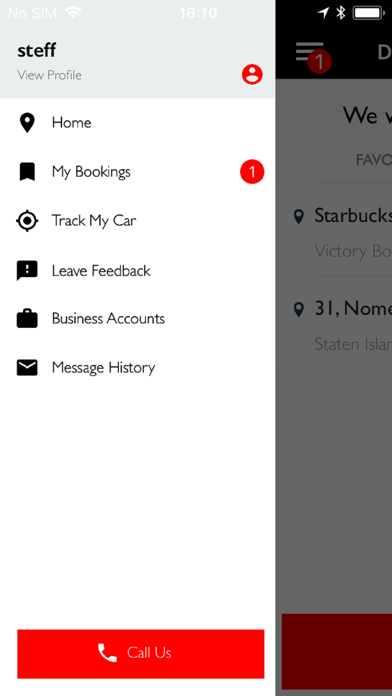Select Track My Car from menu

pos(137,221)
